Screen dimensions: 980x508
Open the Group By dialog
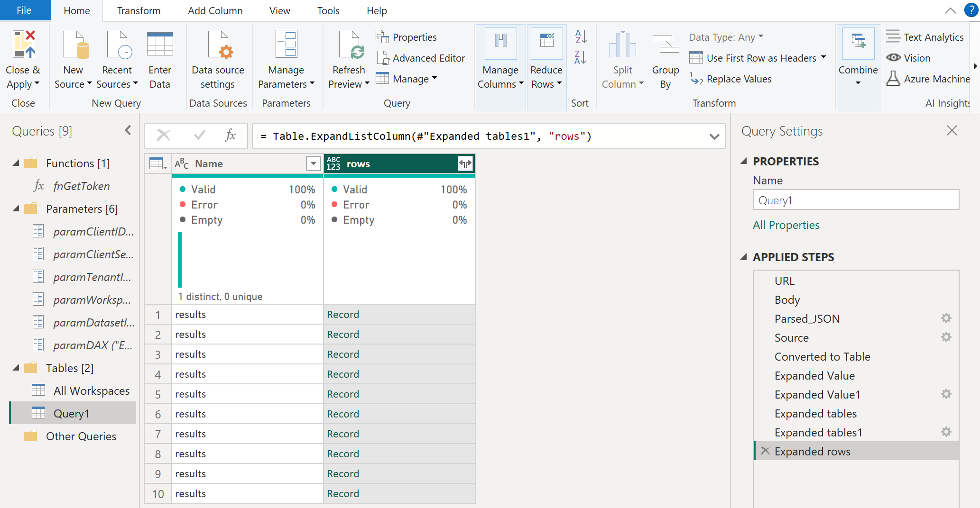click(x=665, y=57)
